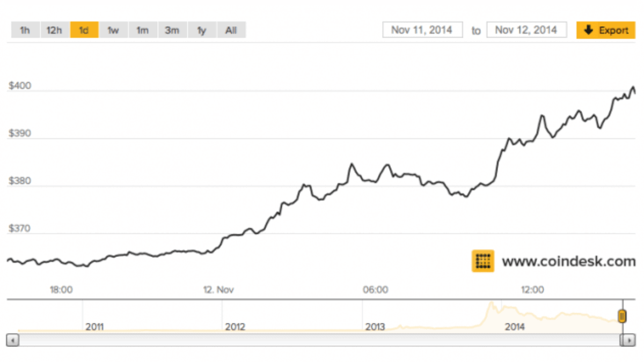Viewport: 644px width, 362px height.
Task: Click the 1h time range icon button
Action: click(x=24, y=30)
